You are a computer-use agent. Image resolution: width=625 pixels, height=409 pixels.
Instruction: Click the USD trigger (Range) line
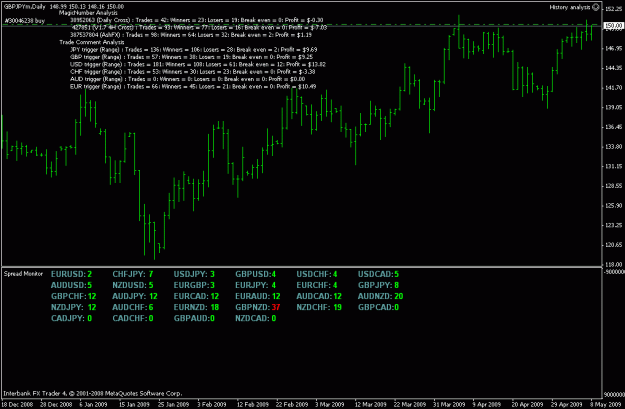click(198, 65)
